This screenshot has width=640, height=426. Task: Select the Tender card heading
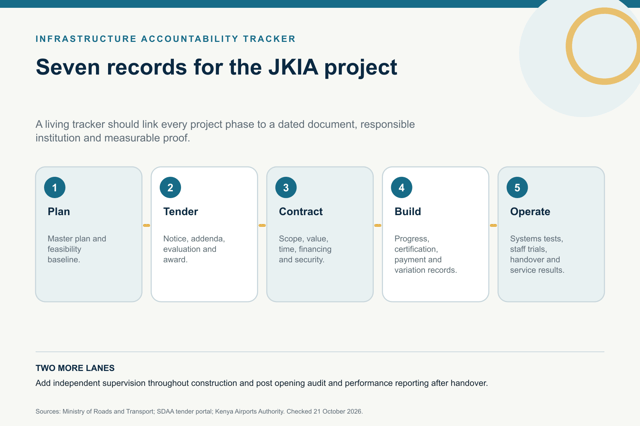[180, 211]
